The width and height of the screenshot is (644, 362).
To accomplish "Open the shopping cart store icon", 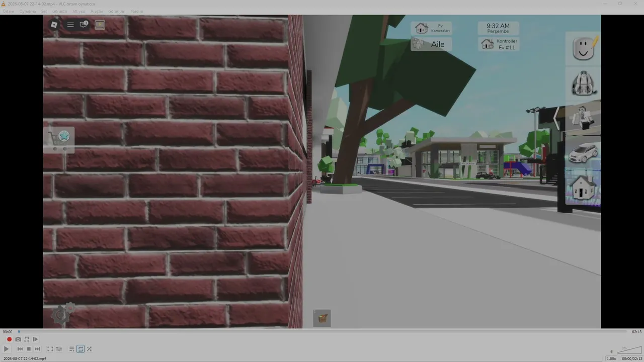I will pyautogui.click(x=59, y=140).
